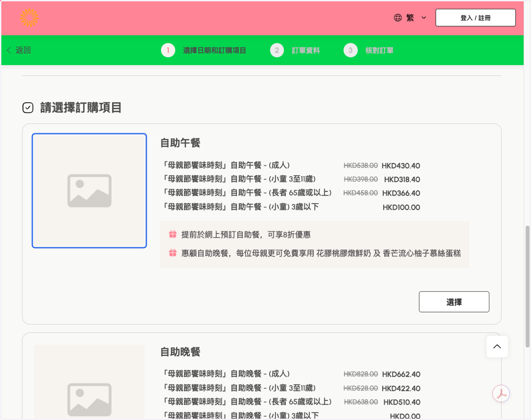The height and width of the screenshot is (420, 531).
Task: Click the HKD510.40 senior dinner price
Action: (x=402, y=402)
